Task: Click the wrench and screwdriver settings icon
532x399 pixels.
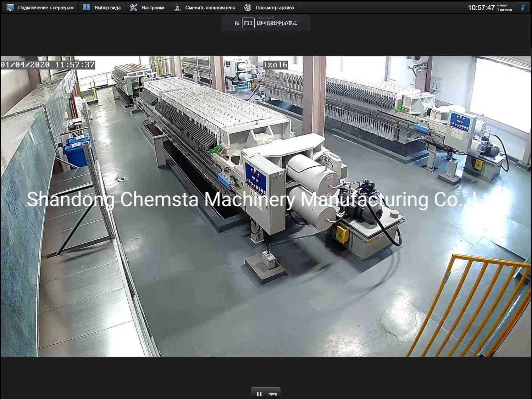Action: pyautogui.click(x=133, y=7)
